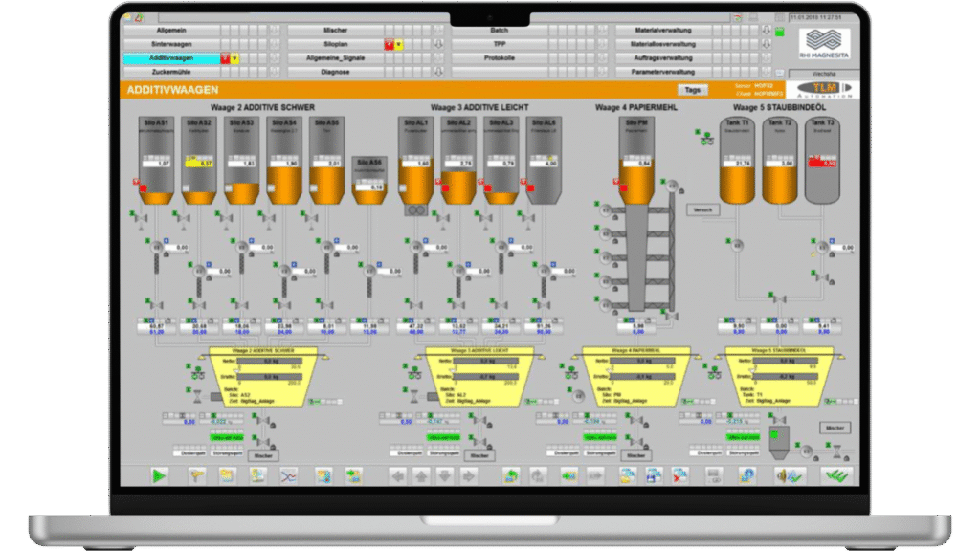
Task: Click the RHI Magnesita logo
Action: coord(824,44)
